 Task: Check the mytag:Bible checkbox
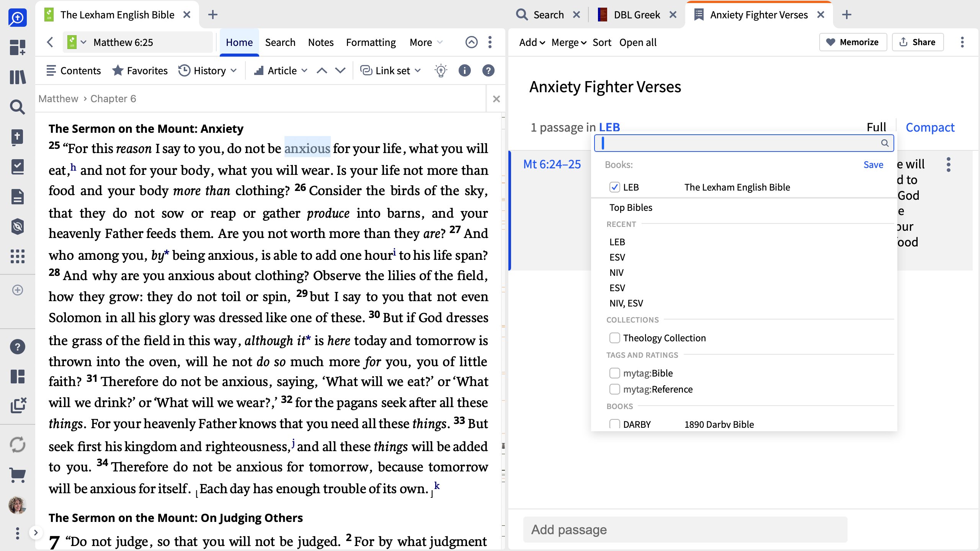pyautogui.click(x=614, y=373)
